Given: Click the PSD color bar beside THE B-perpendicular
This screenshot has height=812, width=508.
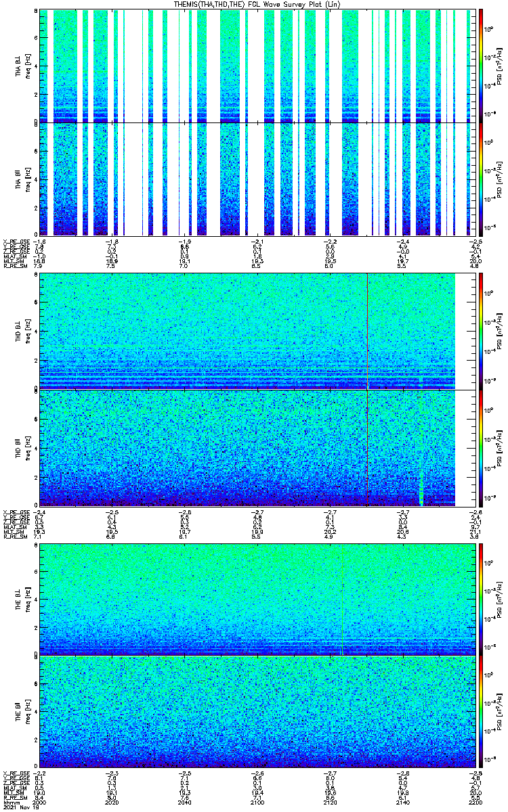Looking at the screenshot, I should [x=482, y=598].
